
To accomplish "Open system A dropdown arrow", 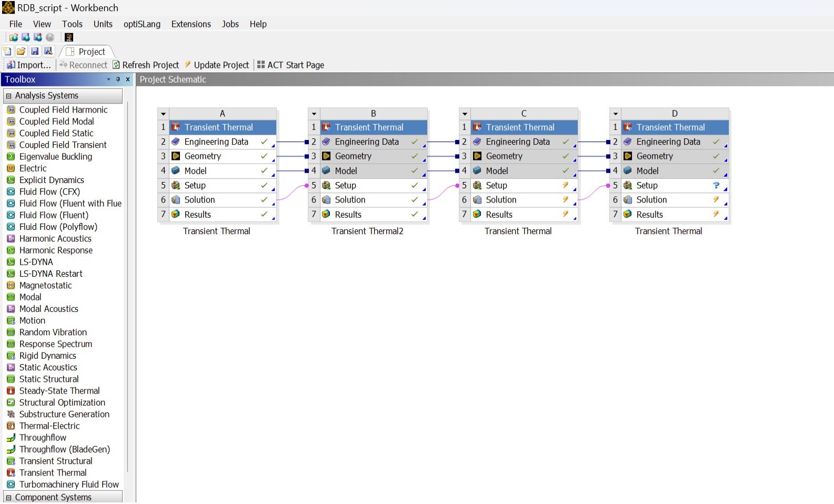I will [163, 114].
